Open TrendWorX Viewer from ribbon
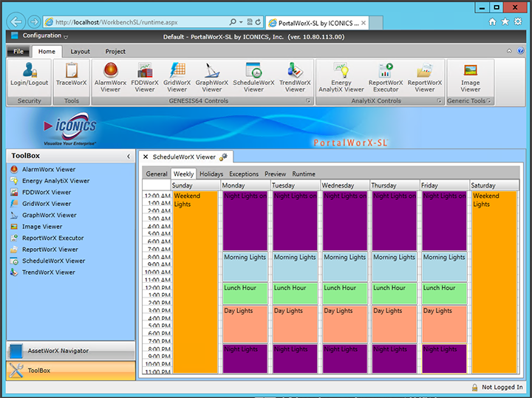532x398 pixels. point(295,78)
